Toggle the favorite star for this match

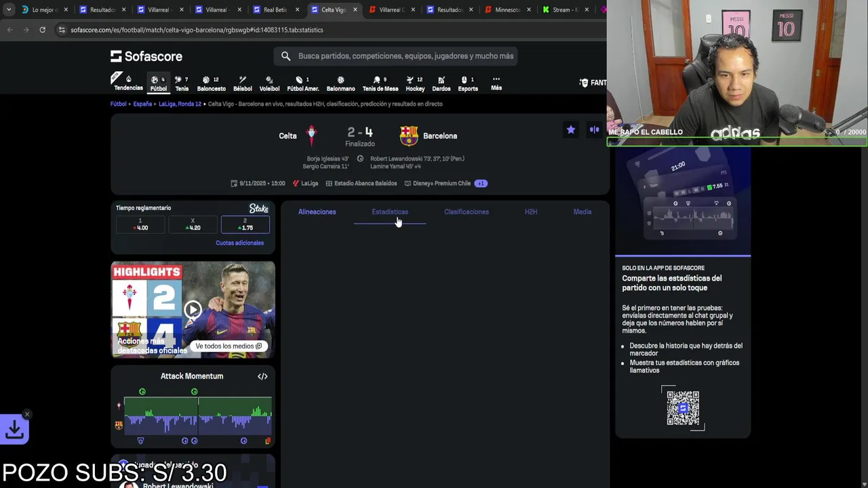point(571,129)
